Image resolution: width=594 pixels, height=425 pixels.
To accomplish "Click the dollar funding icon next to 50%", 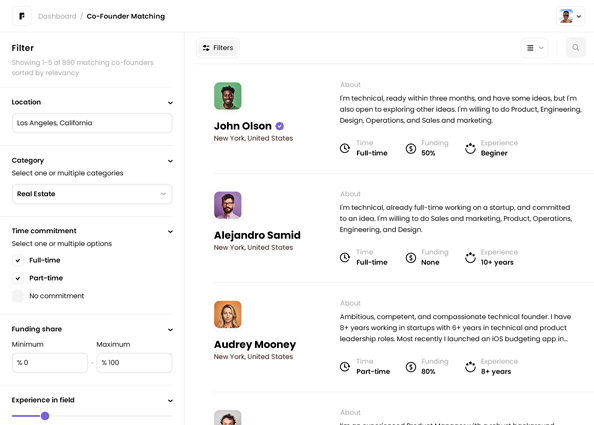I will tap(411, 148).
